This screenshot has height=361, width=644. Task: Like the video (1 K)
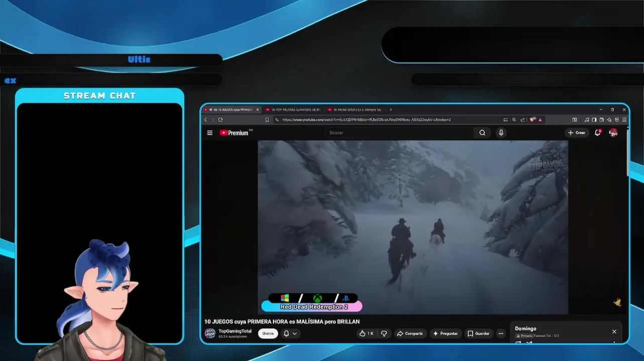click(x=366, y=333)
